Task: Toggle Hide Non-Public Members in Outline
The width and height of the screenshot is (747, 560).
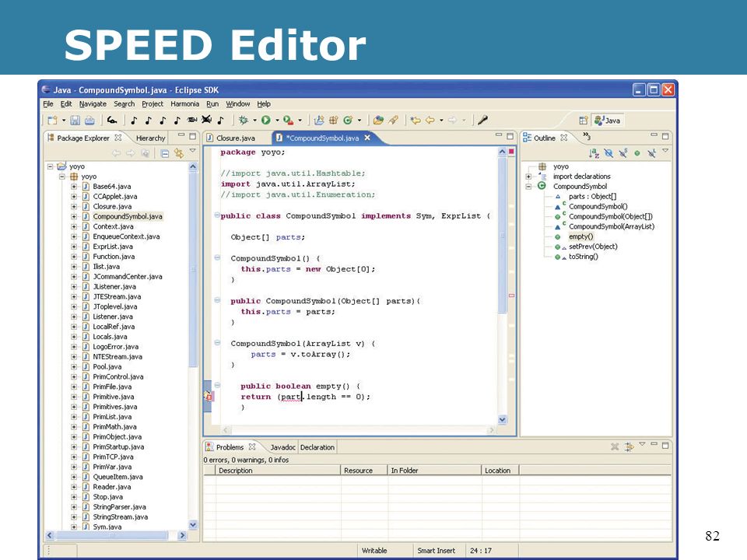Action: 637,153
